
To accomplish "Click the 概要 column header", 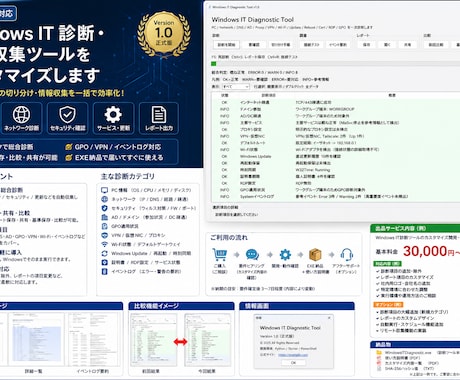I will [x=392, y=95].
